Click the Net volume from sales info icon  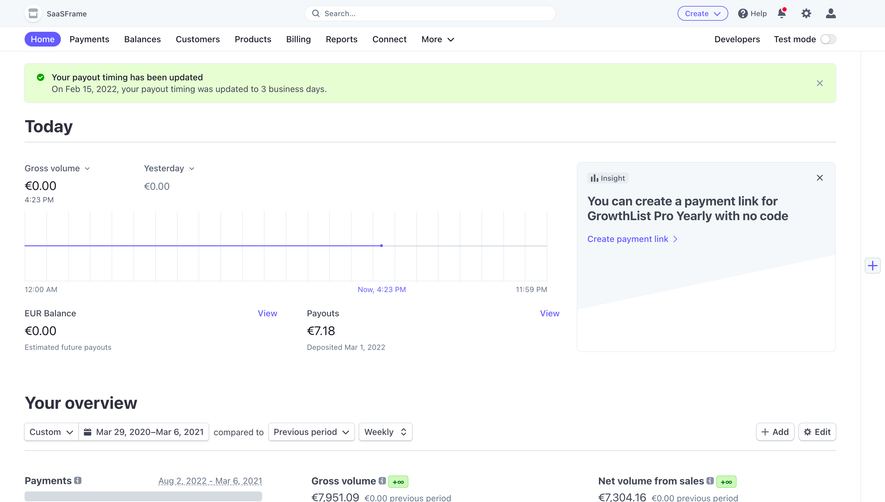pyautogui.click(x=710, y=481)
